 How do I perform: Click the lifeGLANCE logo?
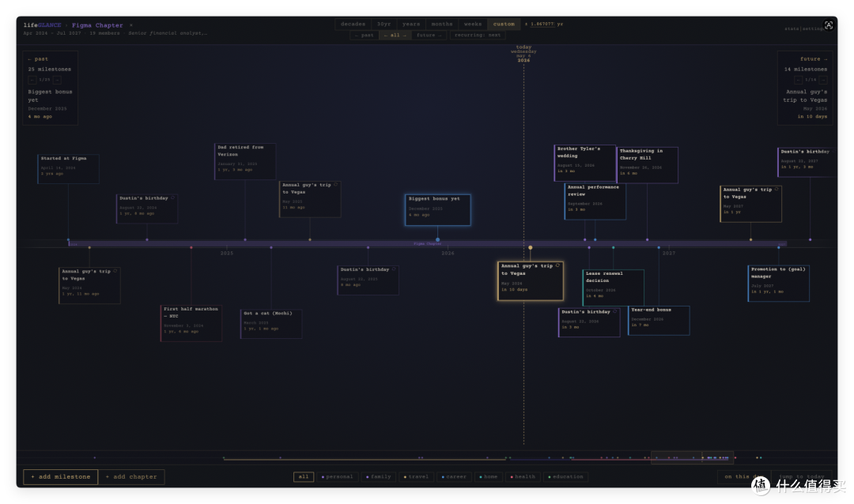tap(42, 25)
